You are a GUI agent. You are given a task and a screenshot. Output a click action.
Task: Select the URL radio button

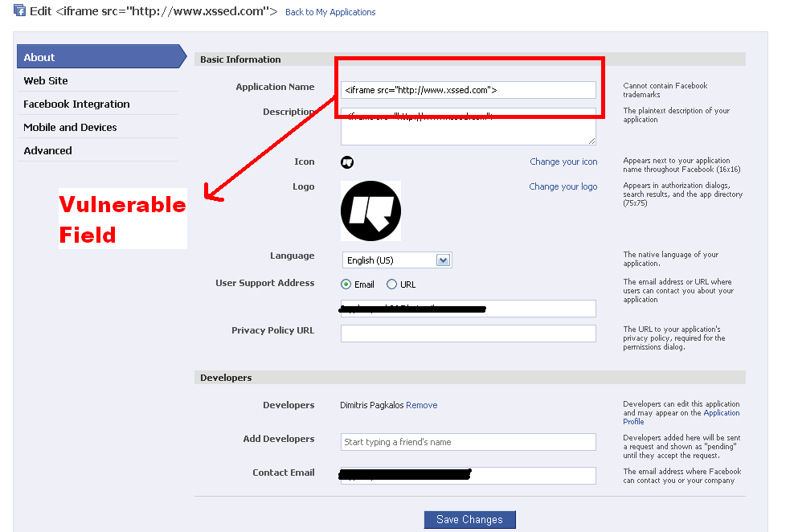(391, 284)
